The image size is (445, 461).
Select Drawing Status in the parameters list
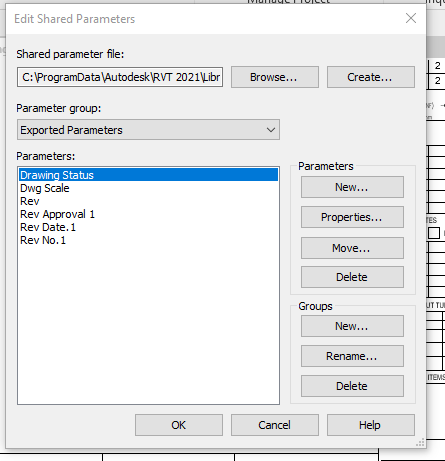click(148, 175)
